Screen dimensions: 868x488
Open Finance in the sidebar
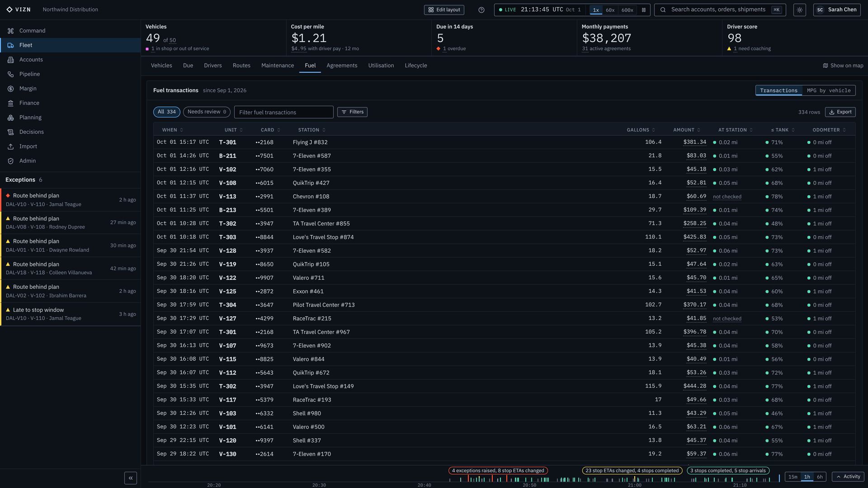pyautogui.click(x=70, y=103)
